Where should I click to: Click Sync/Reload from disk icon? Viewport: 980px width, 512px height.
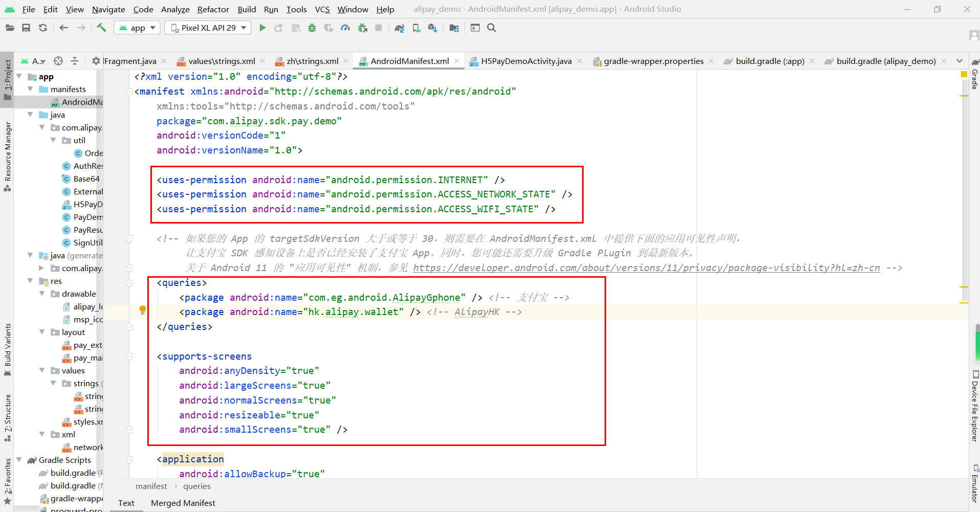coord(43,28)
